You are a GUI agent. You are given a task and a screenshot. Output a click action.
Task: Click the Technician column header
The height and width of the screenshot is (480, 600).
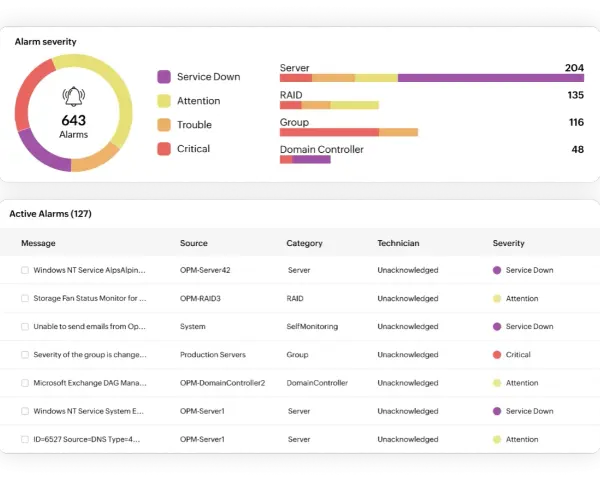click(x=398, y=243)
